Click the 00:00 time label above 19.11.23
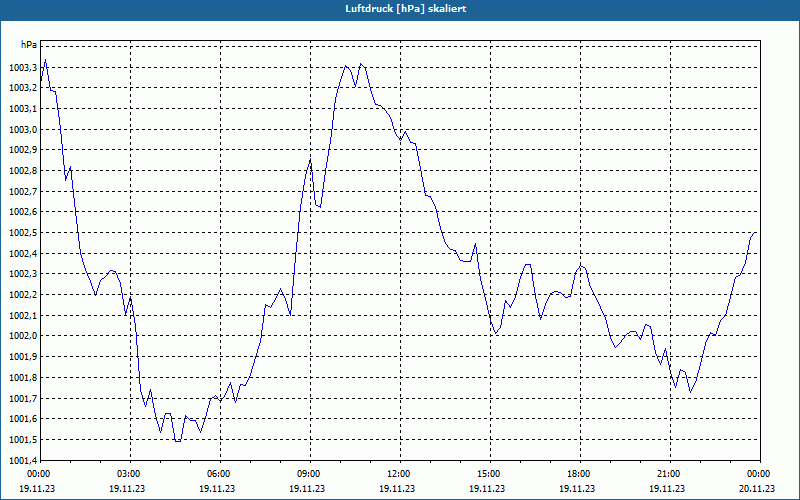Viewport: 800px width, 500px height. [x=37, y=474]
